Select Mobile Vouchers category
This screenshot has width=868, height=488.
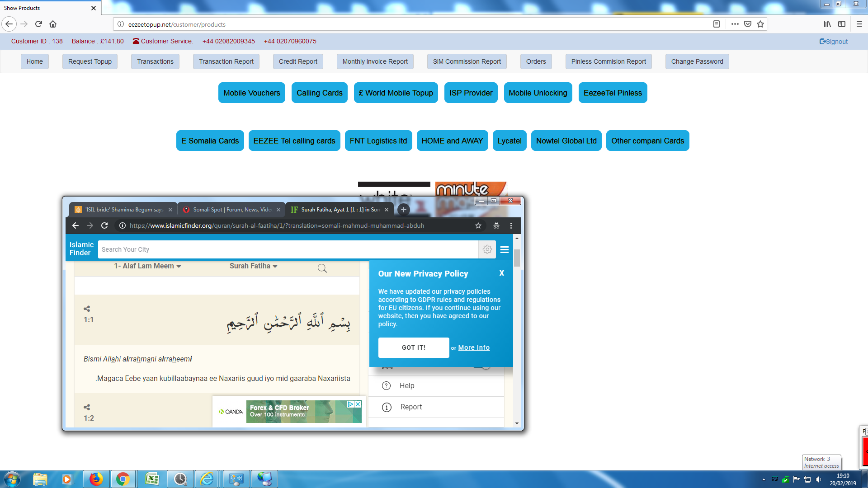tap(252, 93)
